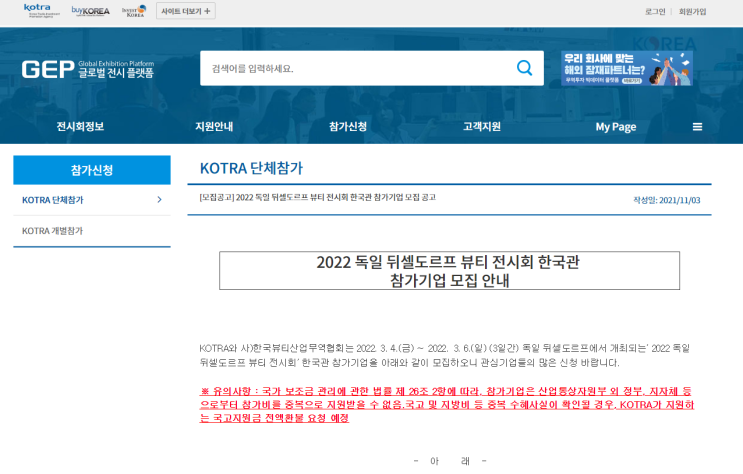The image size is (743, 474).
Task: Open the hamburger all-menu icon
Action: pyautogui.click(x=697, y=127)
